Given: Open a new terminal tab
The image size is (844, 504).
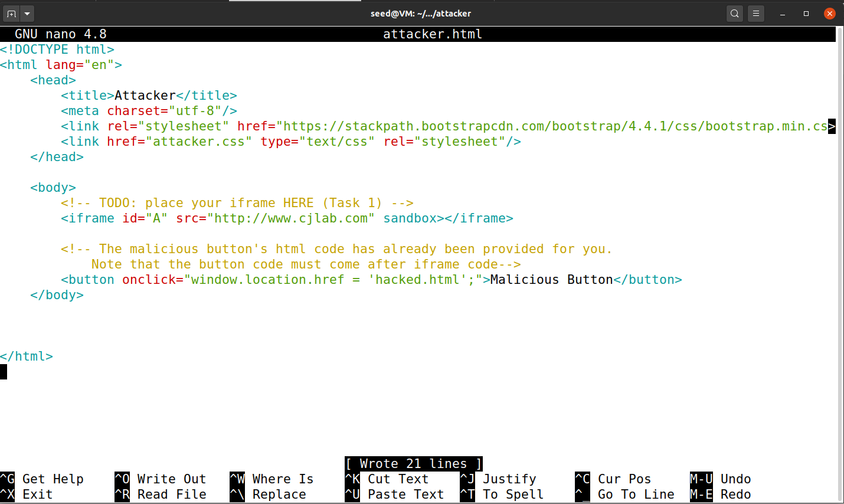Looking at the screenshot, I should (x=11, y=13).
